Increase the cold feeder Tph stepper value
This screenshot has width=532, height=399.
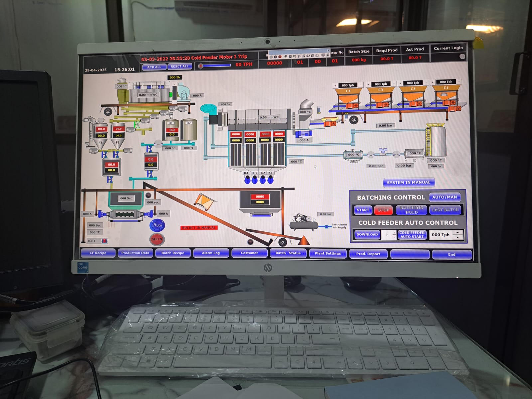[x=458, y=232]
